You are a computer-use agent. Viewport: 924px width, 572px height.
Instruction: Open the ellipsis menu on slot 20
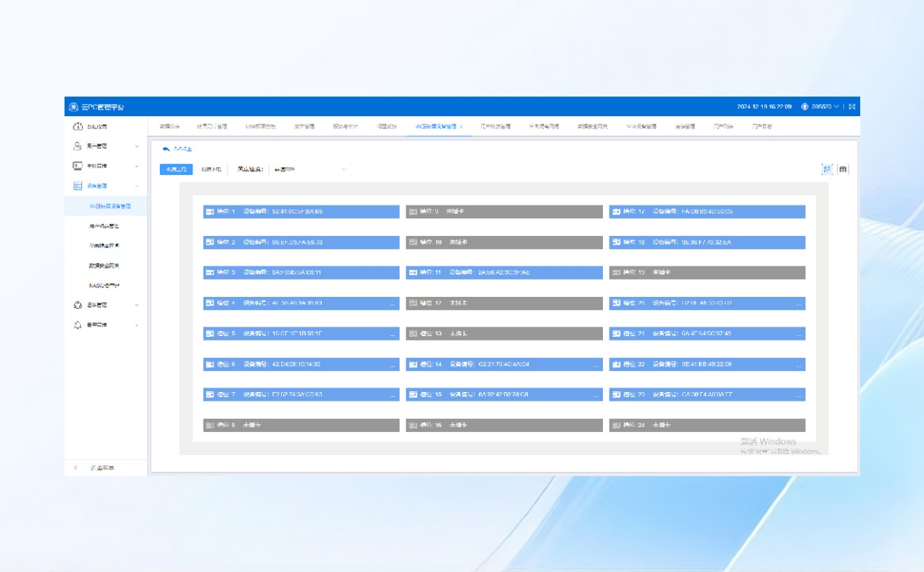pyautogui.click(x=799, y=304)
